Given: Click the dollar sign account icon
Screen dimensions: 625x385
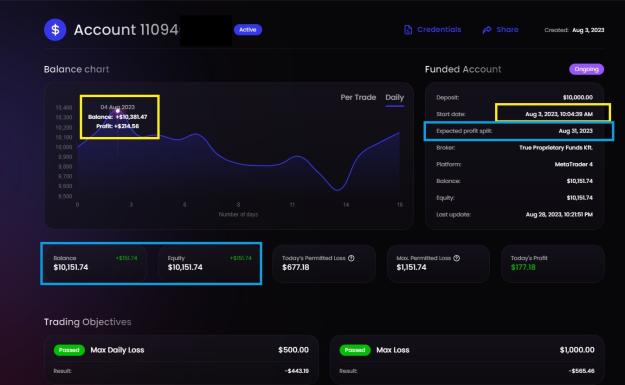Looking at the screenshot, I should [x=55, y=29].
